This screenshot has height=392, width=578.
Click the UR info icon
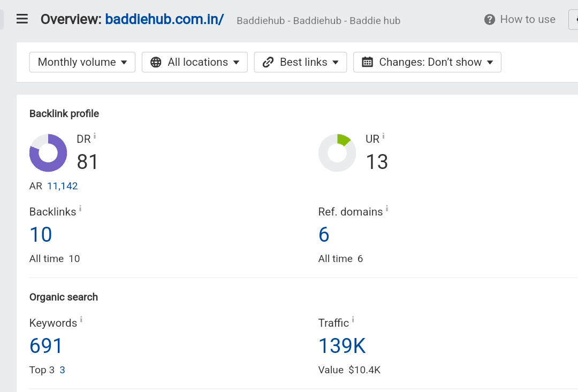[x=383, y=136]
